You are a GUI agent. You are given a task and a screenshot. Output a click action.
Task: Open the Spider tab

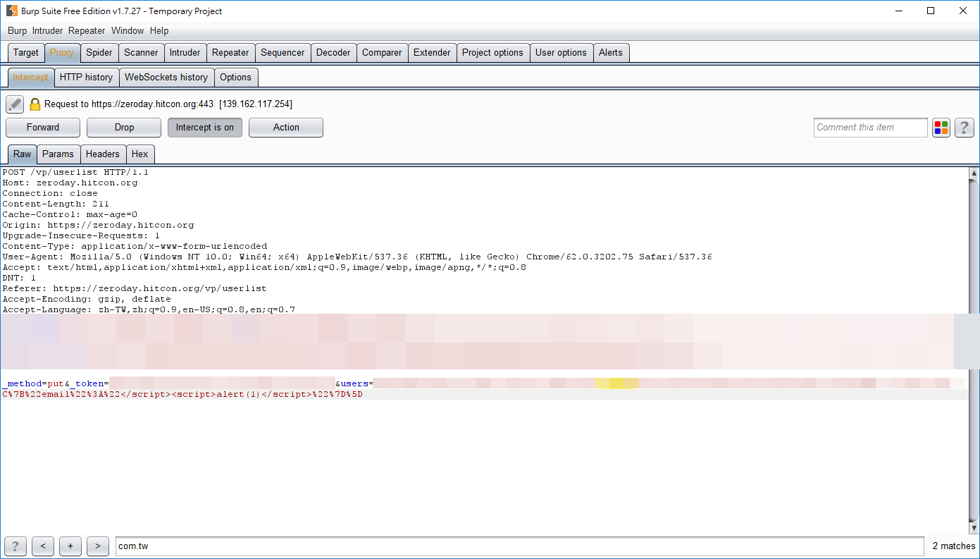point(99,53)
